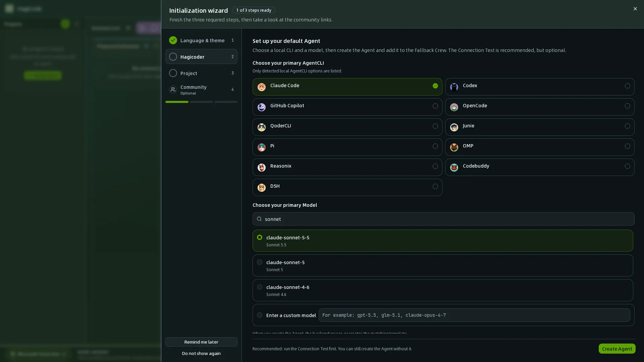Select the Pi radio button
The width and height of the screenshot is (644, 362).
[435, 146]
